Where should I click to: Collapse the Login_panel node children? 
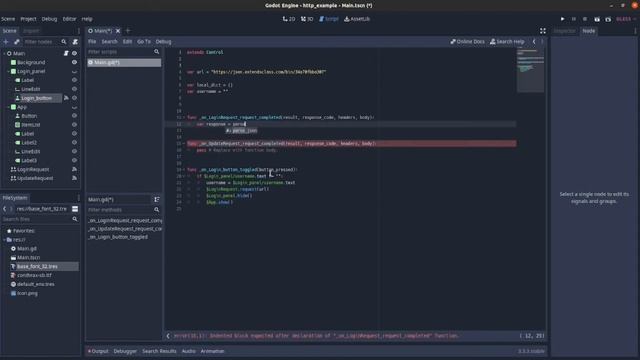click(x=9, y=71)
